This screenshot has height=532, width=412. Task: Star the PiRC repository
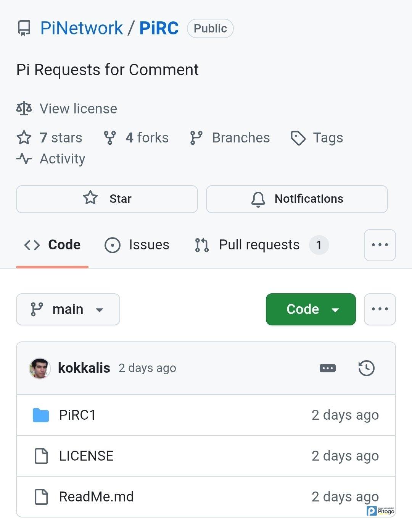point(107,199)
